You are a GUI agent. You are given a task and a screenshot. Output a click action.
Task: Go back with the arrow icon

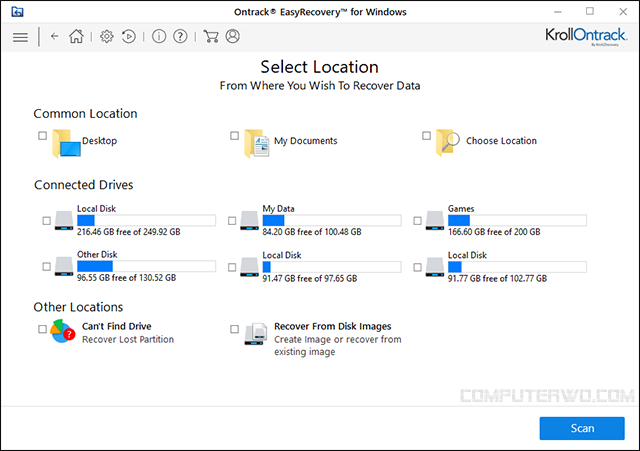click(x=54, y=36)
